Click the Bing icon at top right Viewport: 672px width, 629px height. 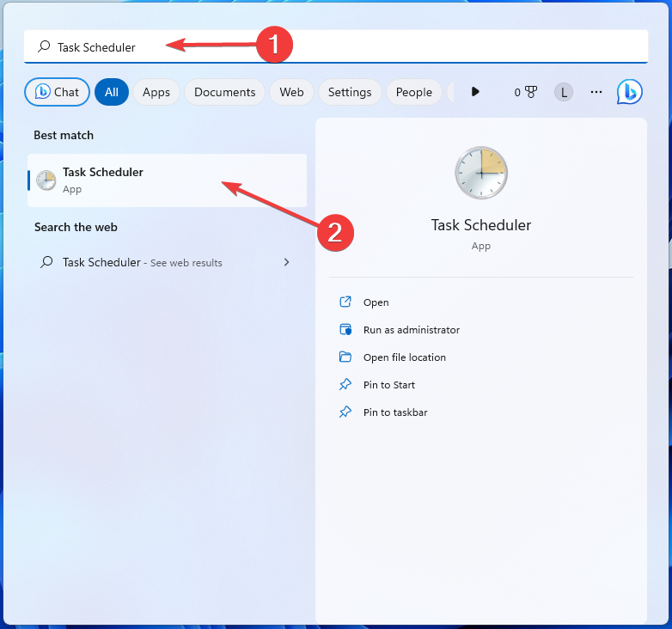(630, 92)
